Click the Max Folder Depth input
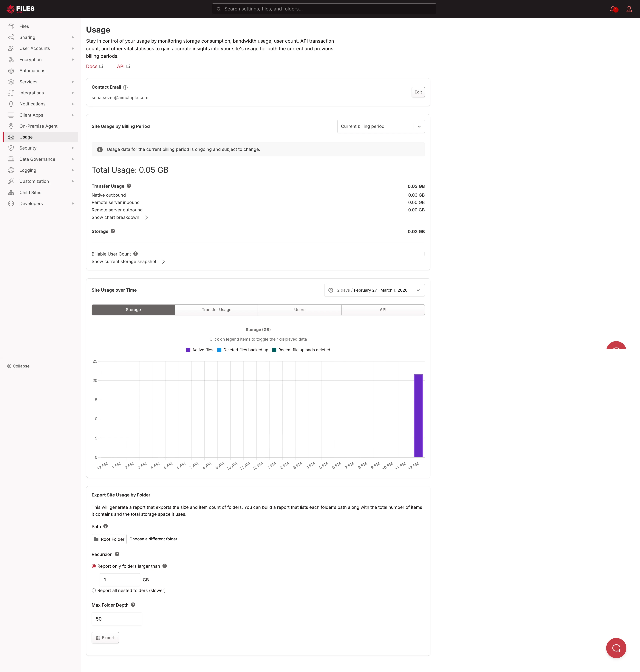Image resolution: width=640 pixels, height=672 pixels. point(117,619)
